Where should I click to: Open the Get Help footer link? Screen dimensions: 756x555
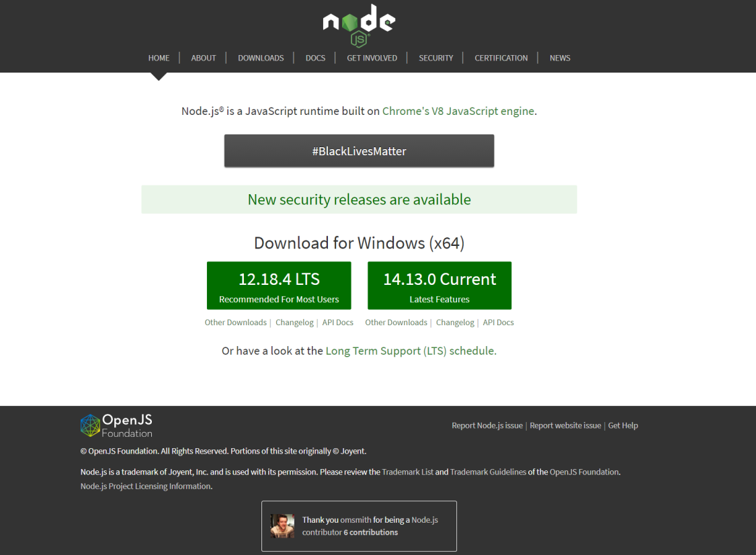[x=623, y=426]
